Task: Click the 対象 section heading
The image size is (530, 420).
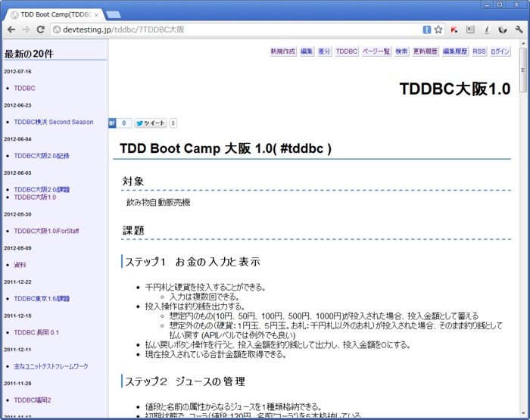Action: [133, 182]
